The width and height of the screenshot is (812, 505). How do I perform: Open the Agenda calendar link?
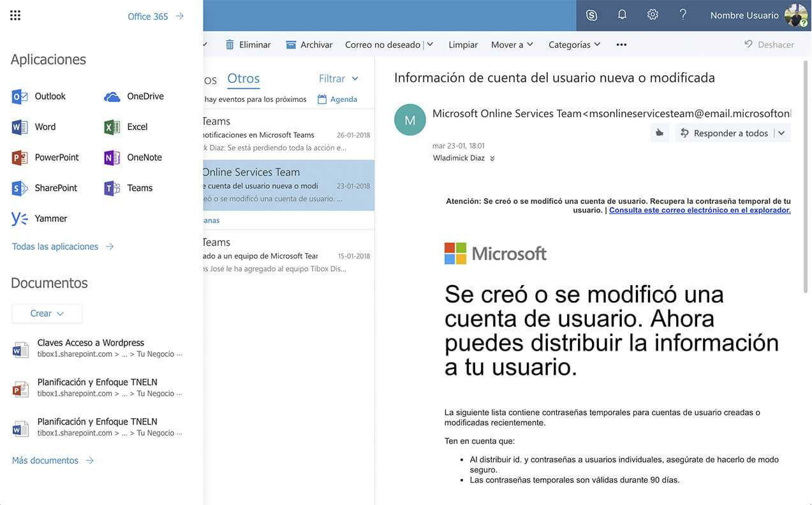337,99
